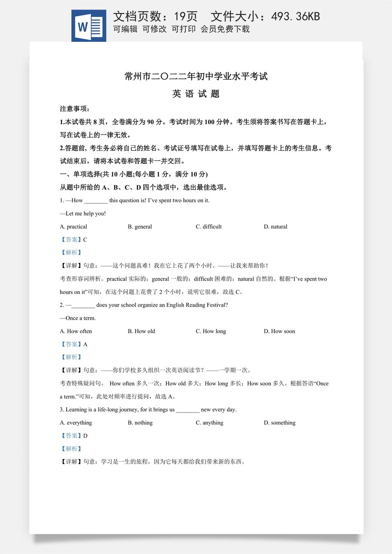Image resolution: width=392 pixels, height=554 pixels.
Task: Select option 'A. How often'
Action: pyautogui.click(x=76, y=331)
